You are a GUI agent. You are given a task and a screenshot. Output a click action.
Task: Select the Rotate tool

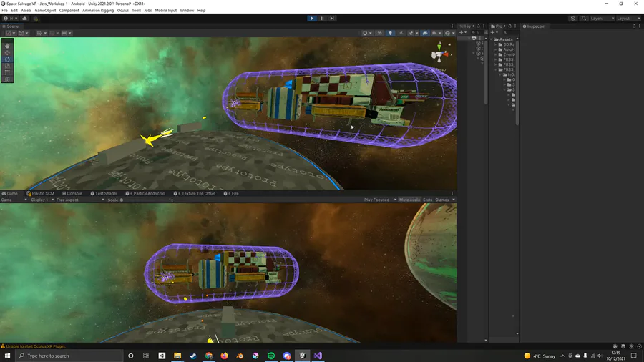tap(7, 59)
